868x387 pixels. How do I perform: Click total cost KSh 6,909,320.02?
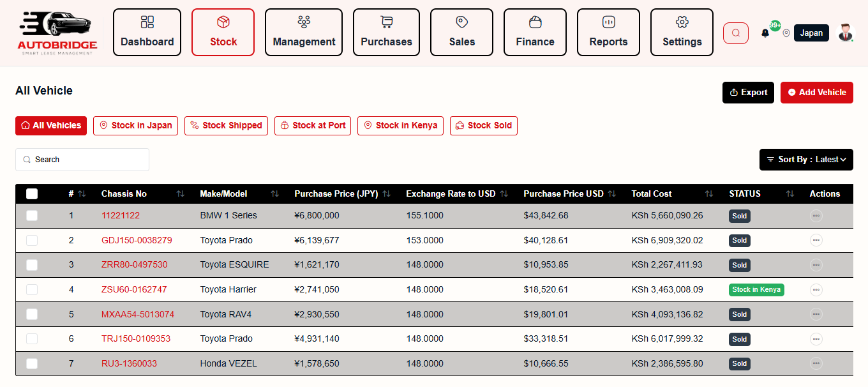[667, 241]
